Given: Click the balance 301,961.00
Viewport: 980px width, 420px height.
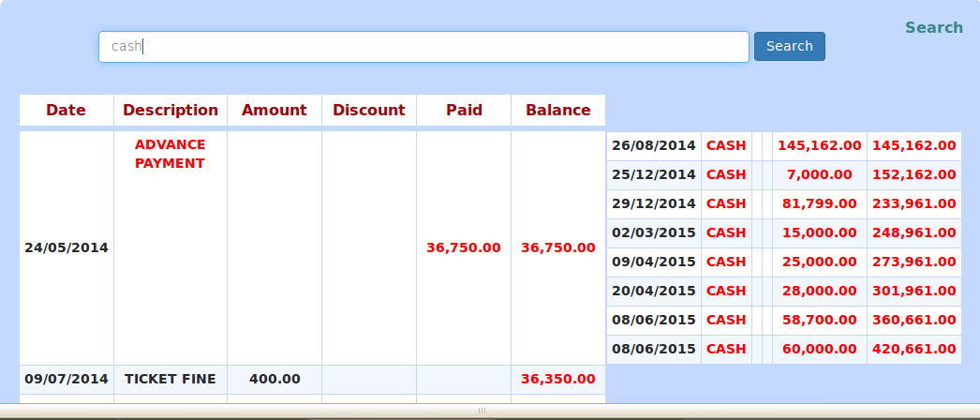Looking at the screenshot, I should point(914,291).
